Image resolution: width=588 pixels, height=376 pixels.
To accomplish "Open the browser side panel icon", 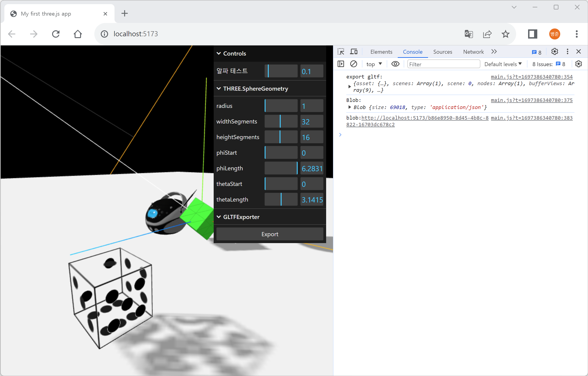I will [532, 34].
